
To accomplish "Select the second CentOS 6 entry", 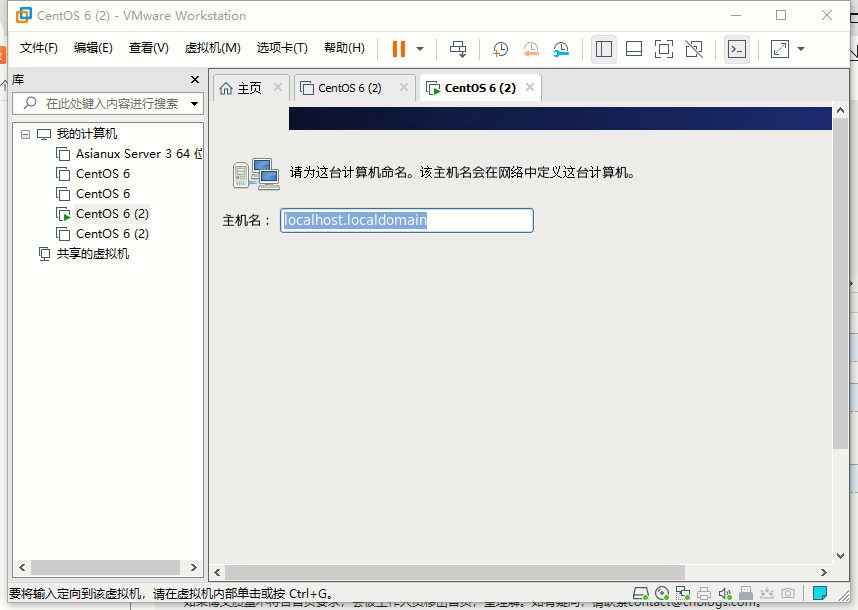I will (x=103, y=194).
